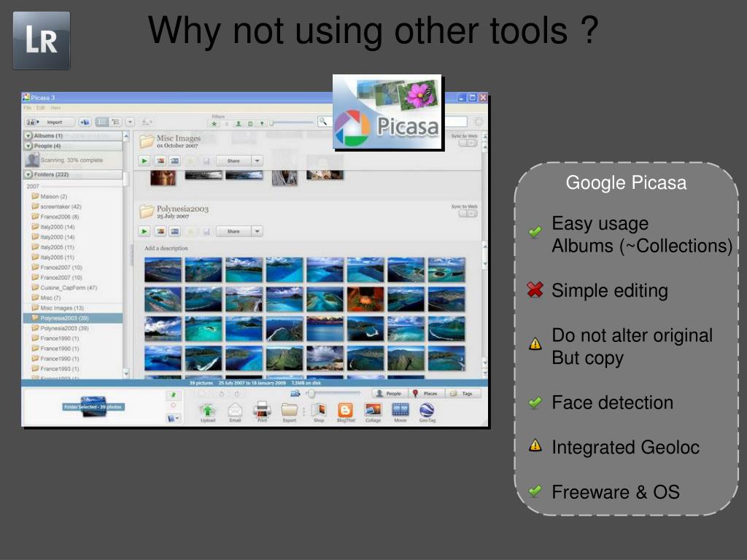Viewport: 747px width, 560px height.
Task: Open the Email envelope icon
Action: pos(235,410)
